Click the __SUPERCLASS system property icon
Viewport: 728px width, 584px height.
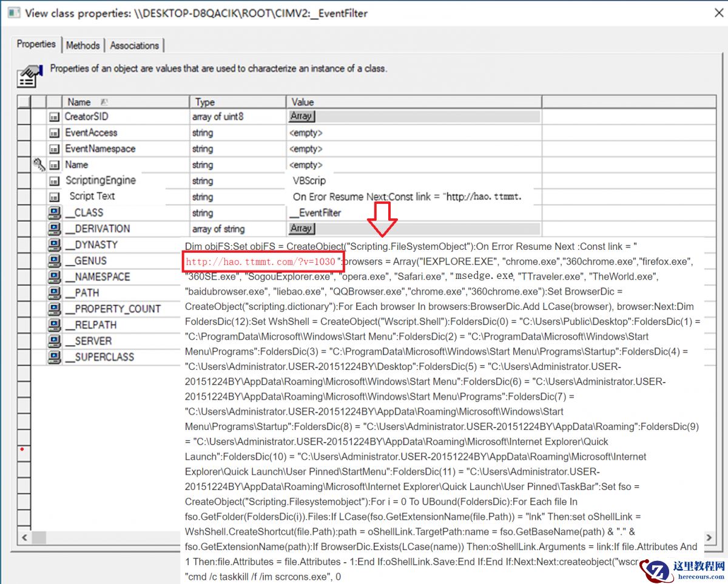click(x=55, y=357)
